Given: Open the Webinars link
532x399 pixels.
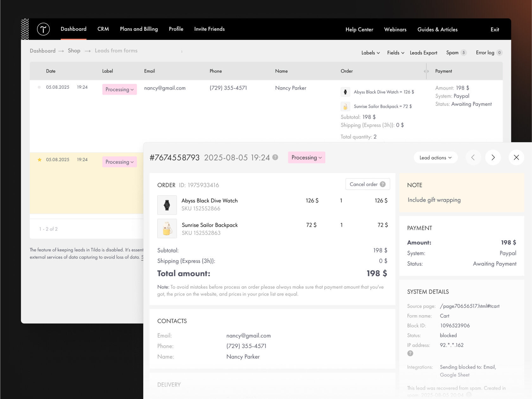Looking at the screenshot, I should pyautogui.click(x=395, y=29).
